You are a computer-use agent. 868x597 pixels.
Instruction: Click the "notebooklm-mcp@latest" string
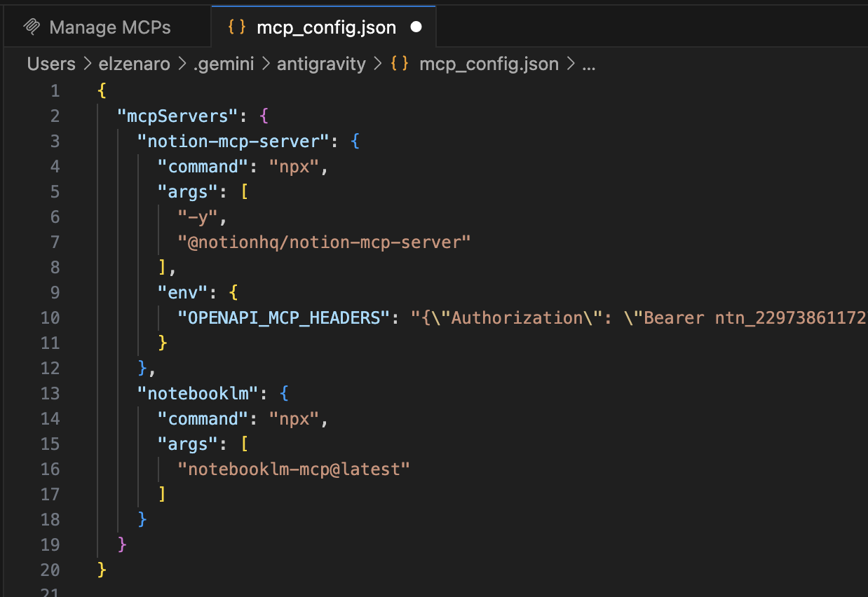294,469
